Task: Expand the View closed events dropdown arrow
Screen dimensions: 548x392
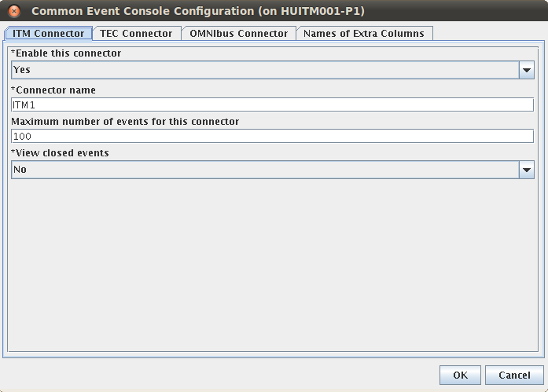Action: pos(526,170)
